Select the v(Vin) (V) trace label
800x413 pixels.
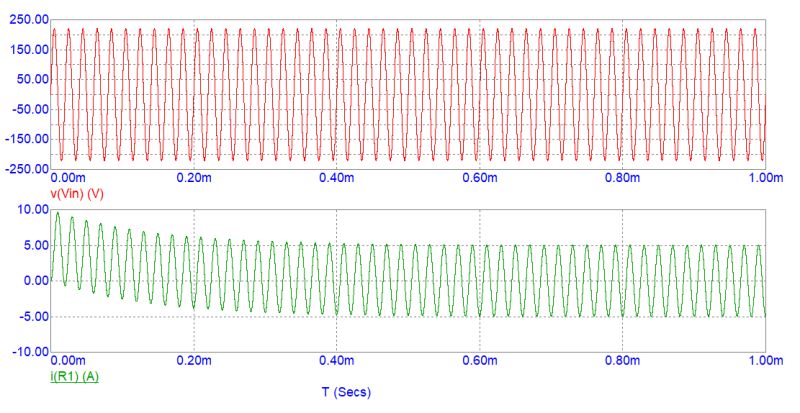(77, 193)
